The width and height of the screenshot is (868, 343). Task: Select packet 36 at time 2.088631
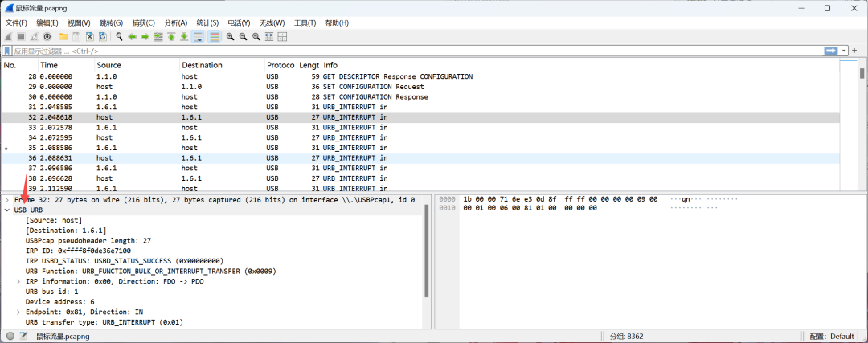pos(420,157)
